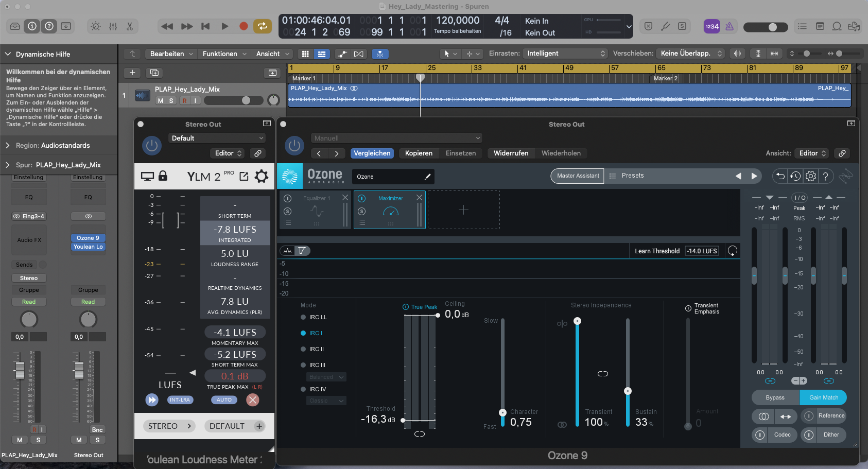The height and width of the screenshot is (469, 868).
Task: Toggle the yellow Cycle loop button
Action: point(263,26)
